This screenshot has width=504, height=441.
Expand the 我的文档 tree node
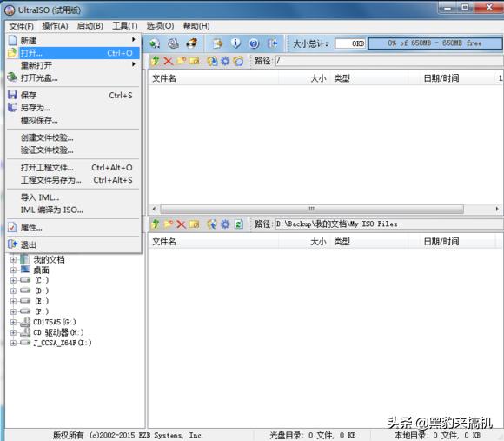pos(13,259)
